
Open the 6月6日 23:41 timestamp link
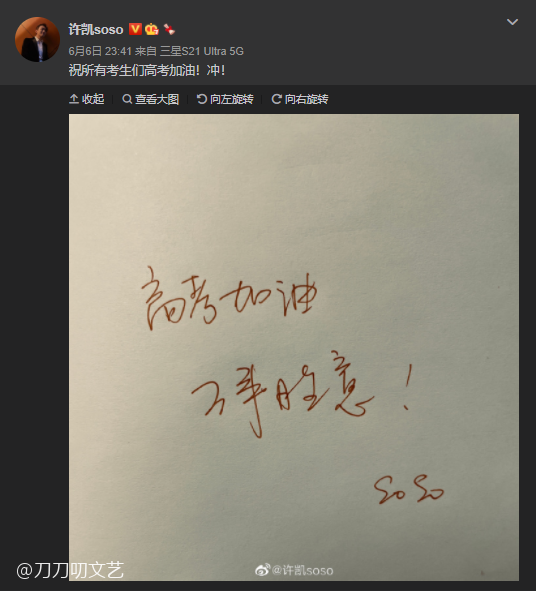[100, 51]
